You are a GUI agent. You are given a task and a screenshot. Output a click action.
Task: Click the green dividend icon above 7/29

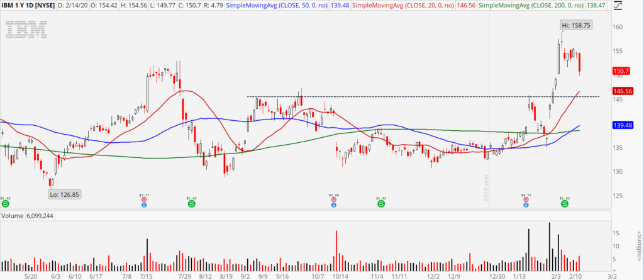191,203
